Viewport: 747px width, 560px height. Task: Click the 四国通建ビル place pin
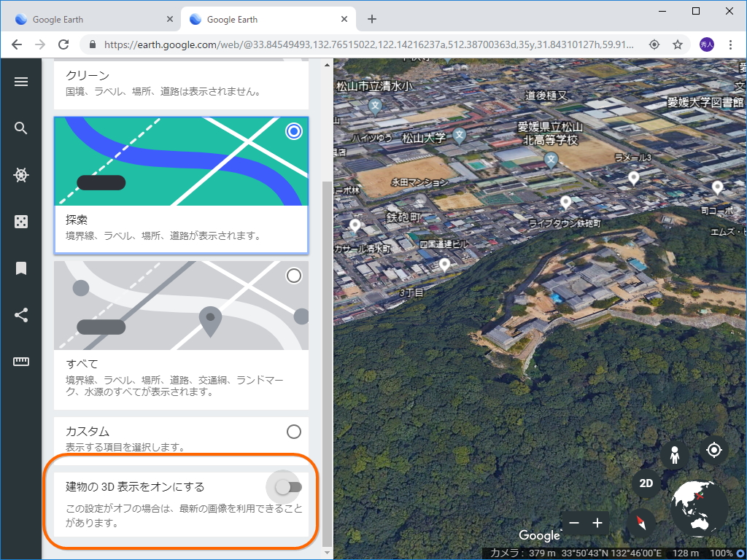444,265
